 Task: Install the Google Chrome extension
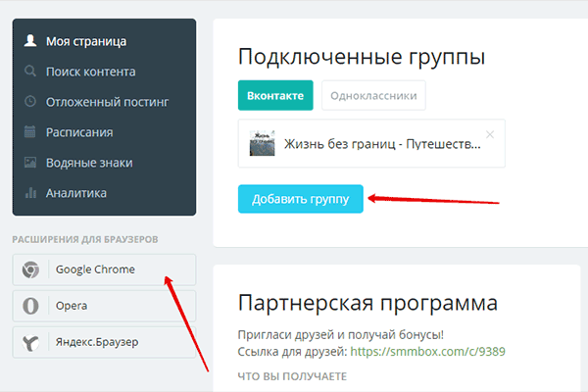pos(104,269)
